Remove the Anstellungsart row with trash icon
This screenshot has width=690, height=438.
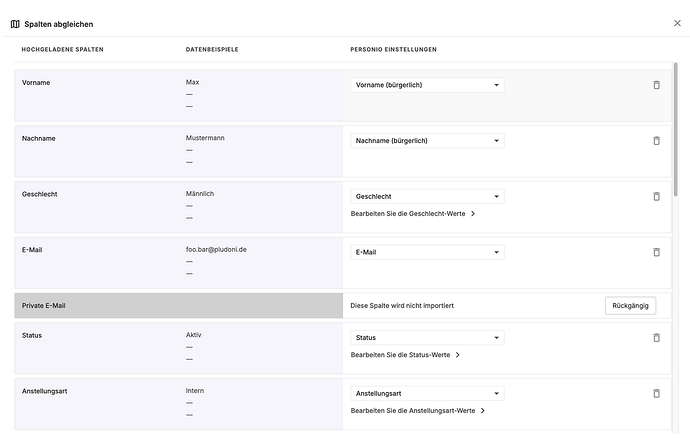656,394
